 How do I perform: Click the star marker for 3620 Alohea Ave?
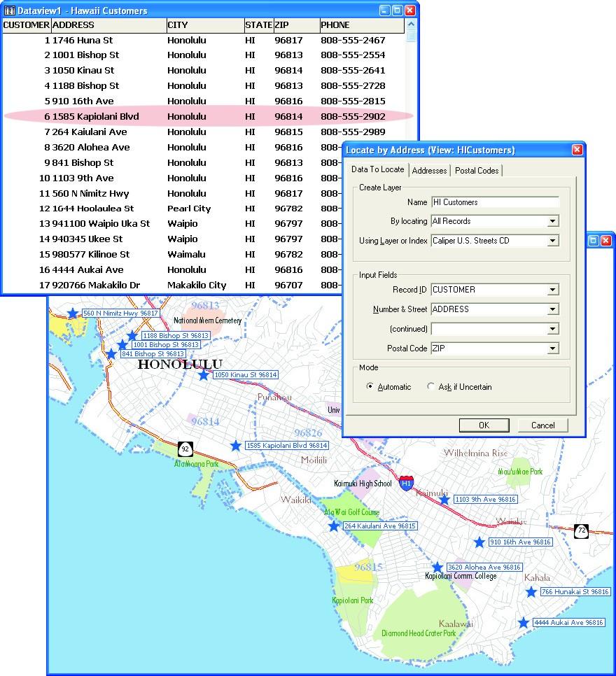click(x=437, y=568)
